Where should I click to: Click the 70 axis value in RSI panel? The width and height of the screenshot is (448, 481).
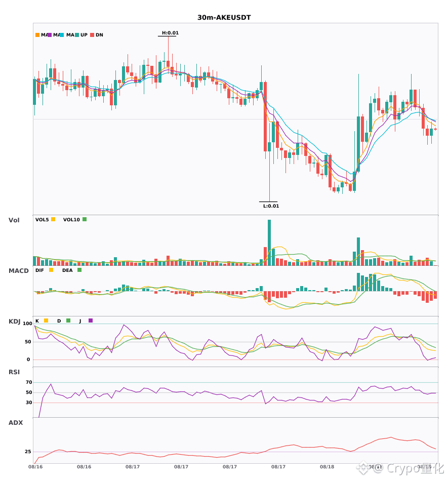tap(29, 382)
